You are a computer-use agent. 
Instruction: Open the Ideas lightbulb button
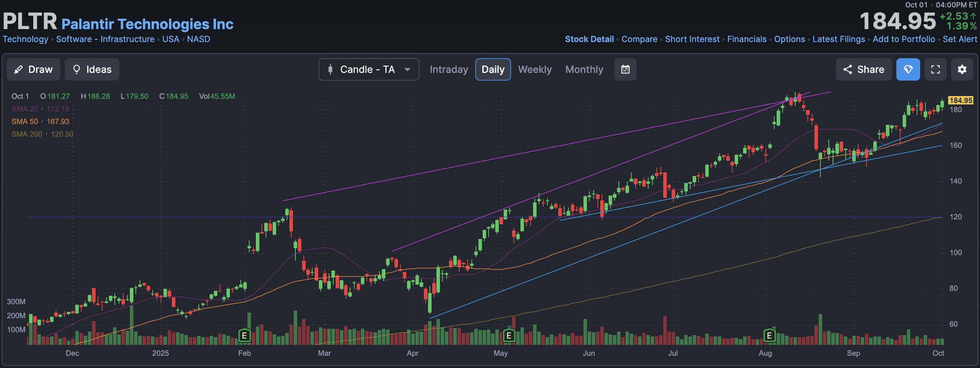pyautogui.click(x=92, y=69)
